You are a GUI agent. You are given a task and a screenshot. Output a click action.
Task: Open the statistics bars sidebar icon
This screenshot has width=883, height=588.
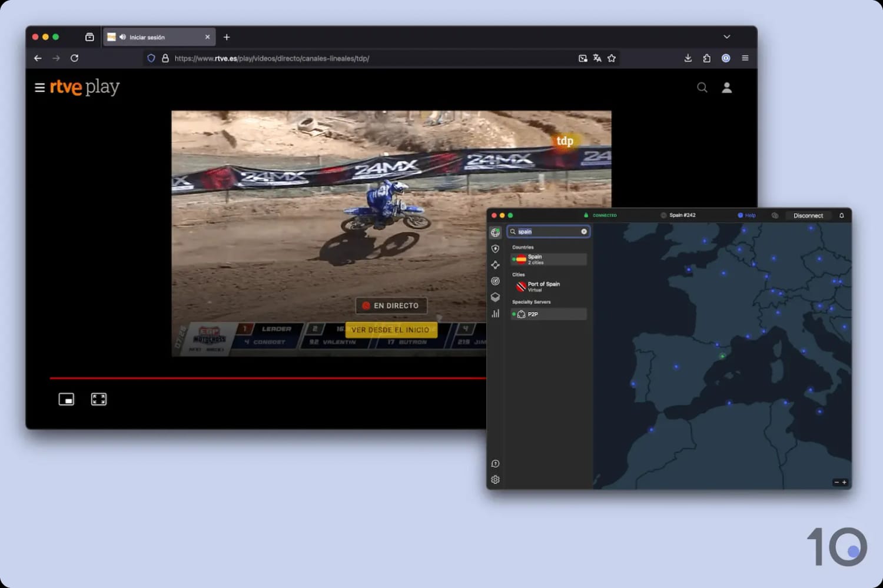pos(495,314)
